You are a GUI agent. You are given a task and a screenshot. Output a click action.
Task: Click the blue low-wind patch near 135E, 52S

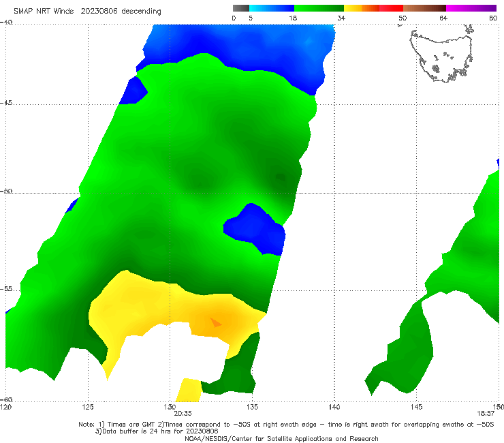point(255,228)
